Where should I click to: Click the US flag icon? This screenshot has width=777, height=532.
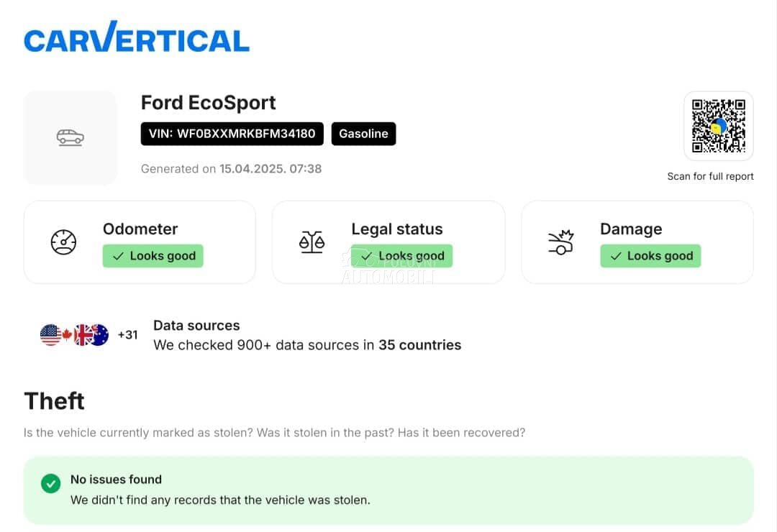50,335
